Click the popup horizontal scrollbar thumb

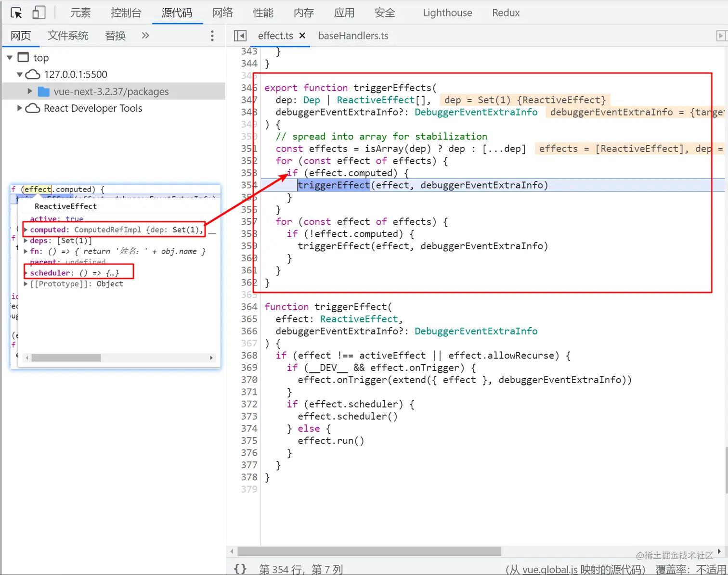(x=66, y=358)
